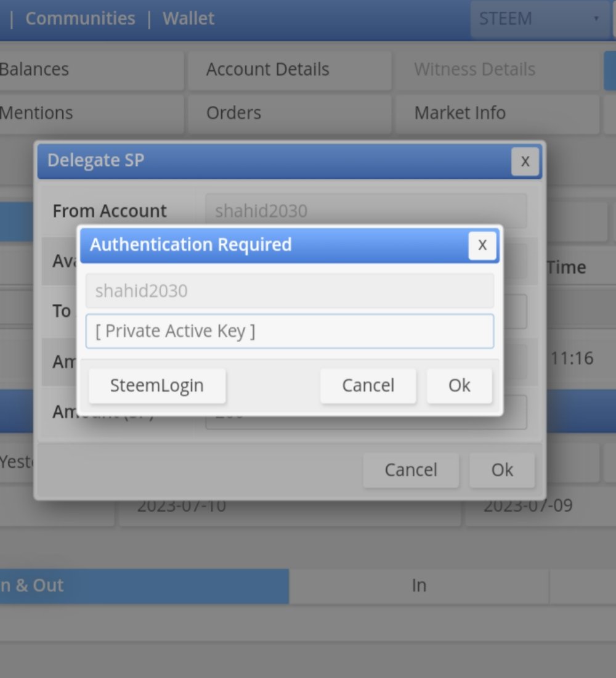The height and width of the screenshot is (678, 616).
Task: Click the SteemLogin button
Action: (157, 386)
